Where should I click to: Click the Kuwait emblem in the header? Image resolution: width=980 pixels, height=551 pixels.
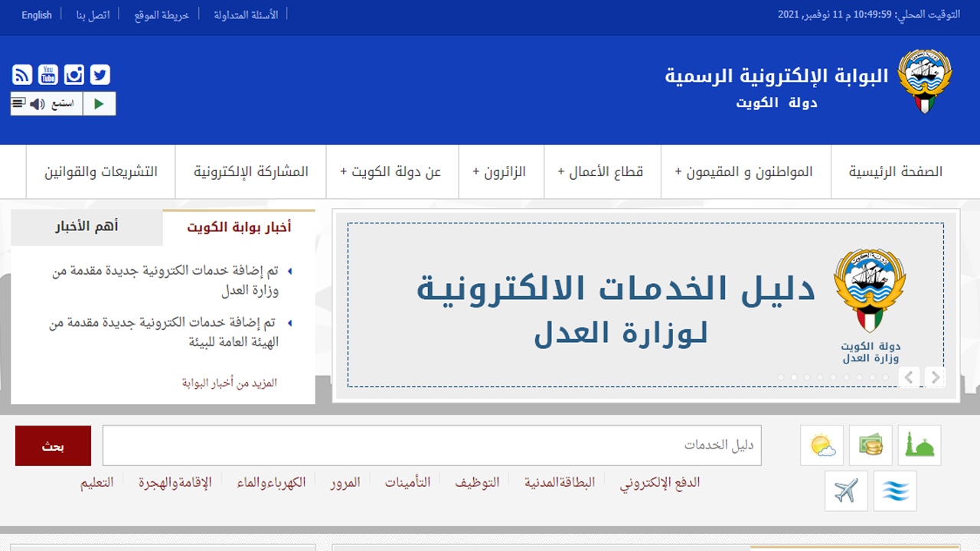pos(924,81)
